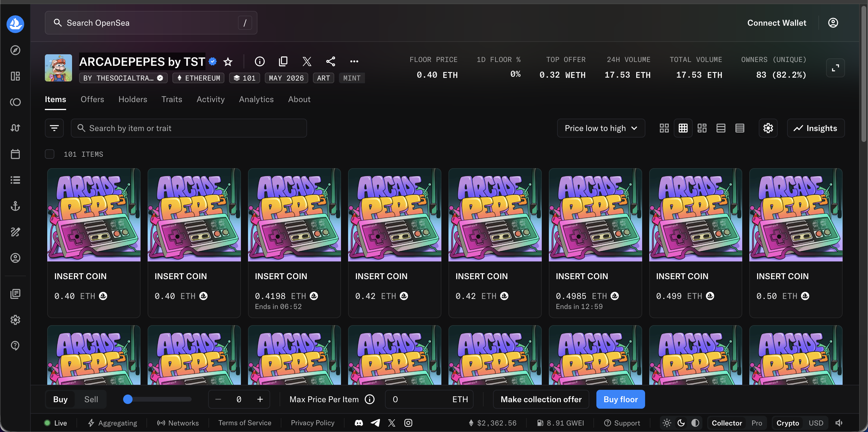This screenshot has height=432, width=868.
Task: Open the BY THESOCIALTRA creator badge
Action: [x=123, y=78]
